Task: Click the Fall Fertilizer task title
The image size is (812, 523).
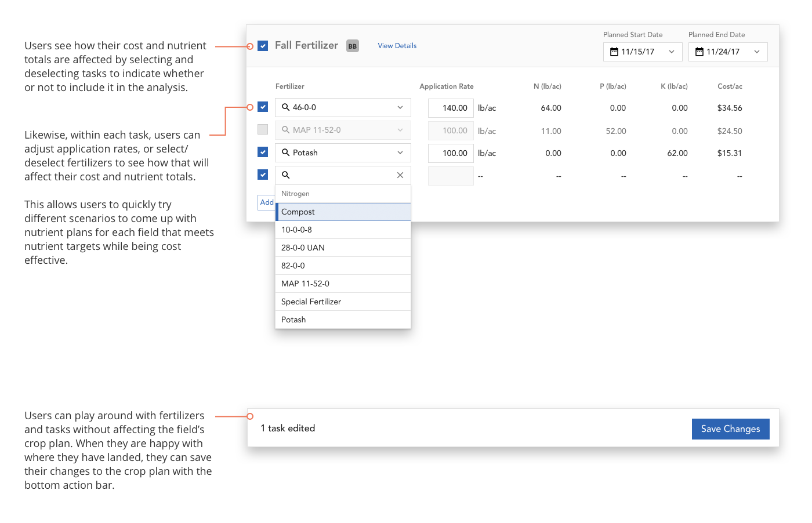Action: coord(306,45)
